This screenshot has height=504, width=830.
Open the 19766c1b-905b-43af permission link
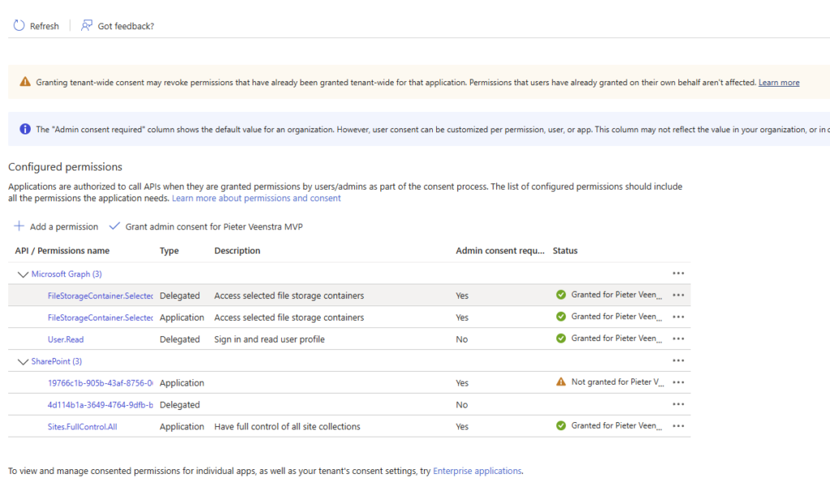coord(100,382)
